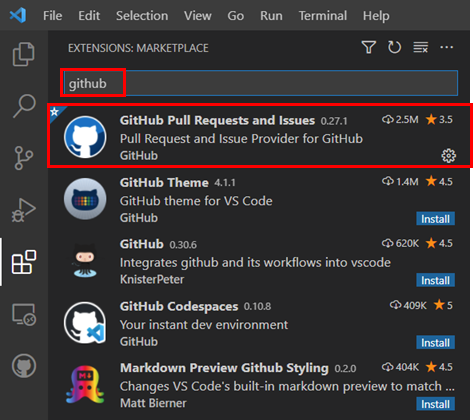Select Markdown Preview Github Styling title
473x420 pixels.
[224, 368]
